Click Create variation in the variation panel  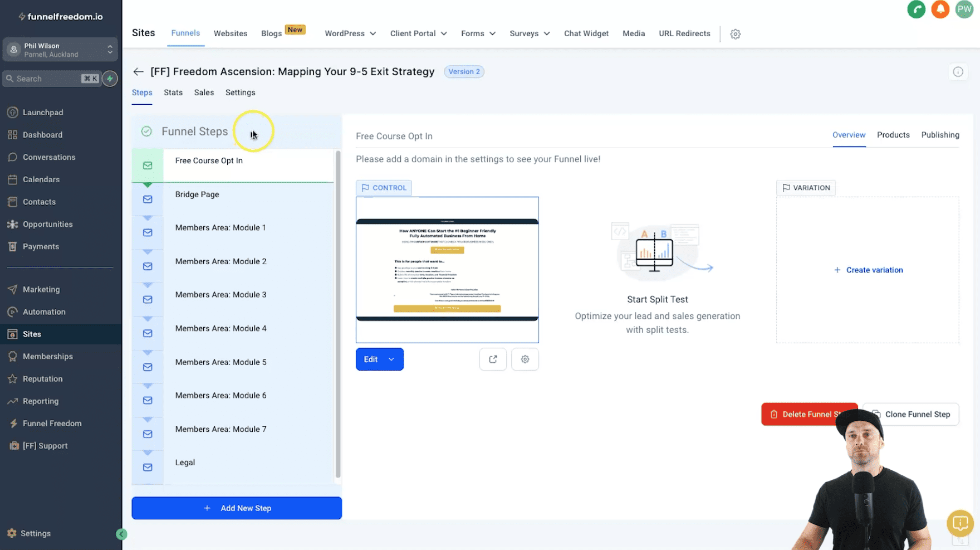(868, 270)
